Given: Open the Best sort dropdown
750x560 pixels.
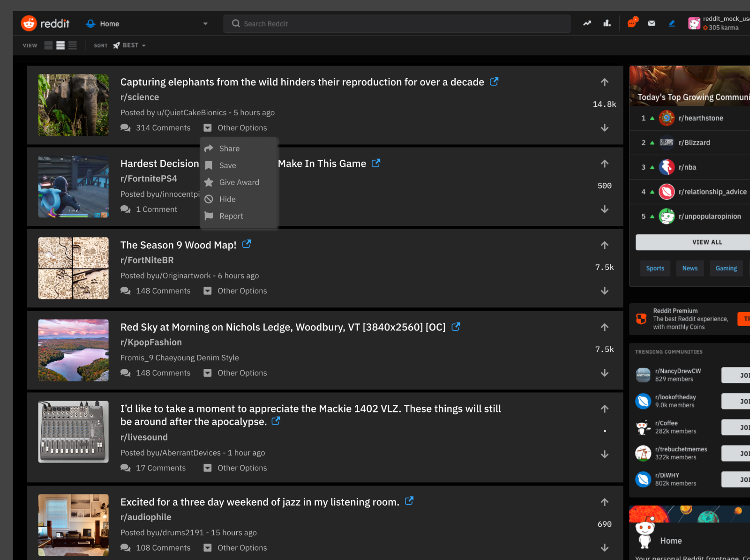Looking at the screenshot, I should [x=129, y=45].
